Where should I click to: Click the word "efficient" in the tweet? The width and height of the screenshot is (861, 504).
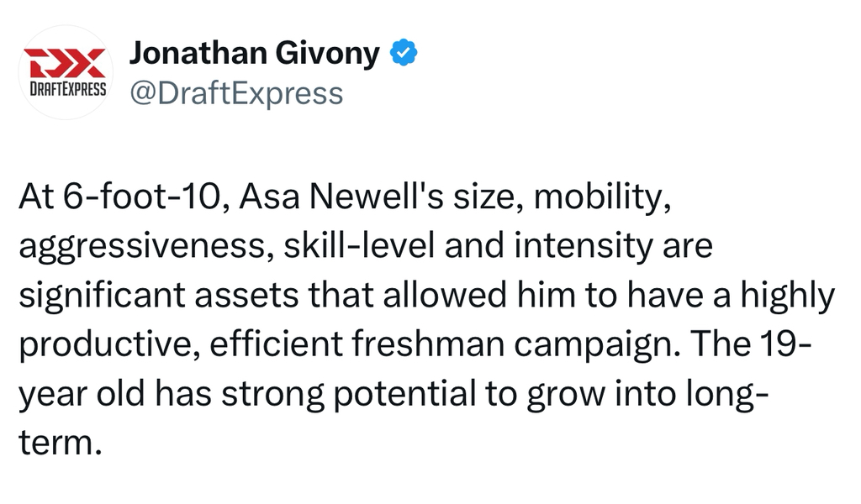pos(283,344)
